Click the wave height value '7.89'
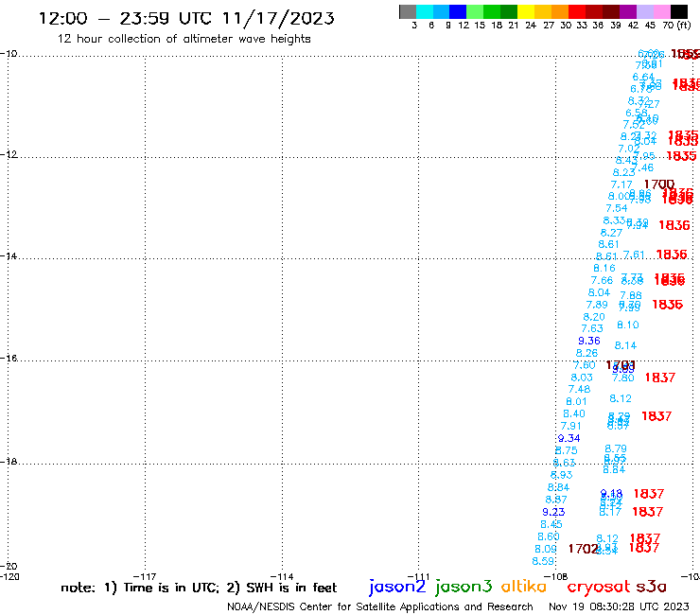Image resolution: width=700 pixels, height=615 pixels. point(597,305)
